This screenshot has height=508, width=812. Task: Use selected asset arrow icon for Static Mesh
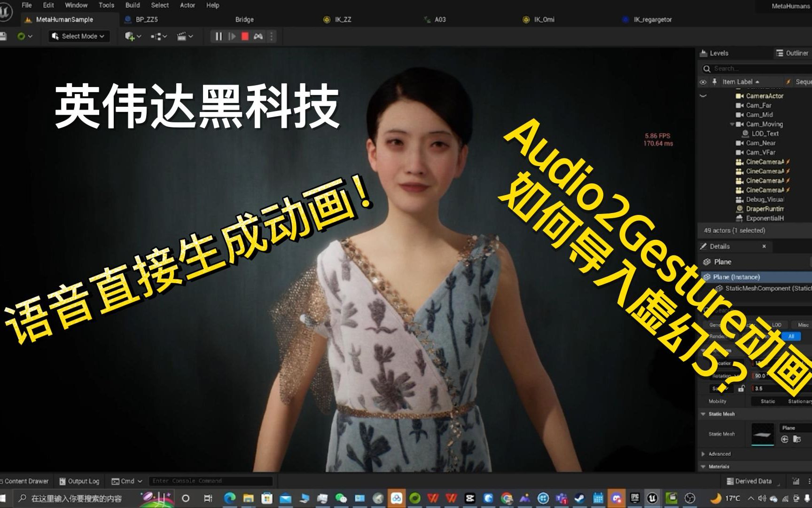[784, 439]
